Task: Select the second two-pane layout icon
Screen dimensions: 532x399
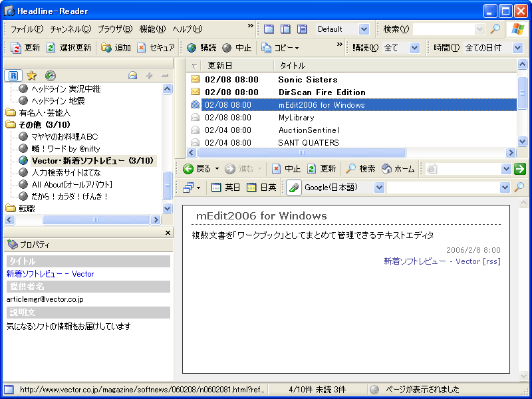Action: (x=285, y=29)
